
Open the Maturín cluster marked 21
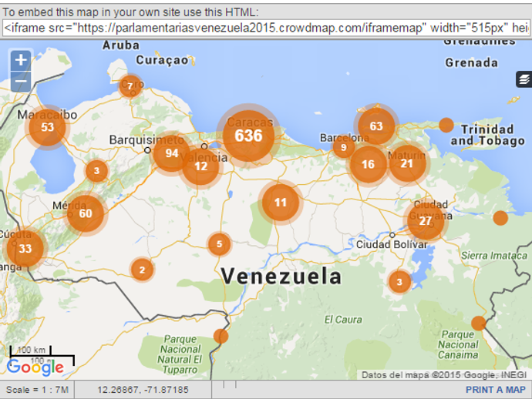[x=407, y=164]
